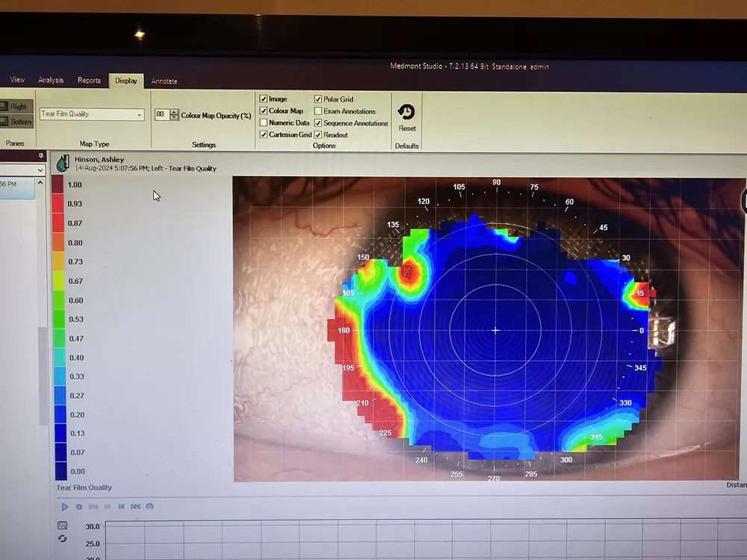
Task: Switch to the Analysis tab
Action: 51,80
